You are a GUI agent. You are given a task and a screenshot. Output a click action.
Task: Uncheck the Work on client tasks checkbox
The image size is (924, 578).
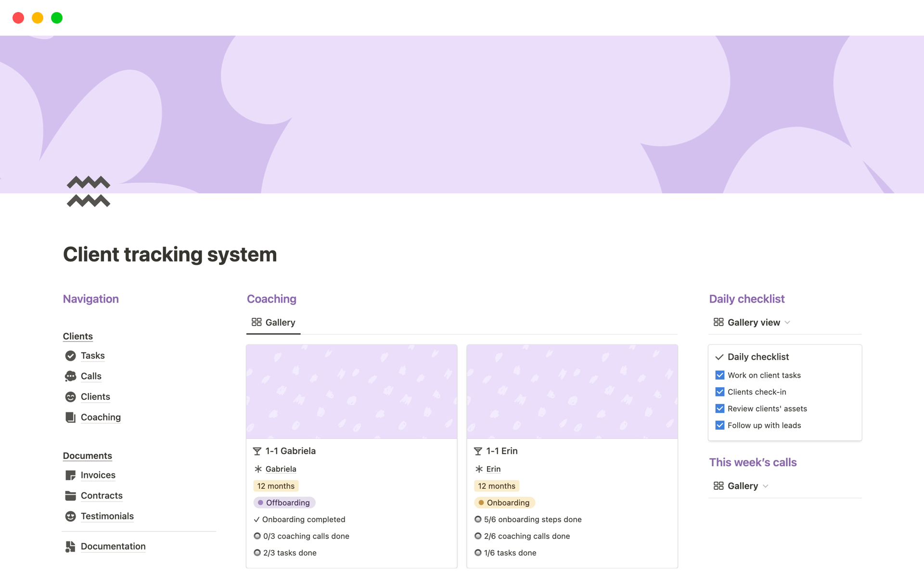[x=720, y=375]
